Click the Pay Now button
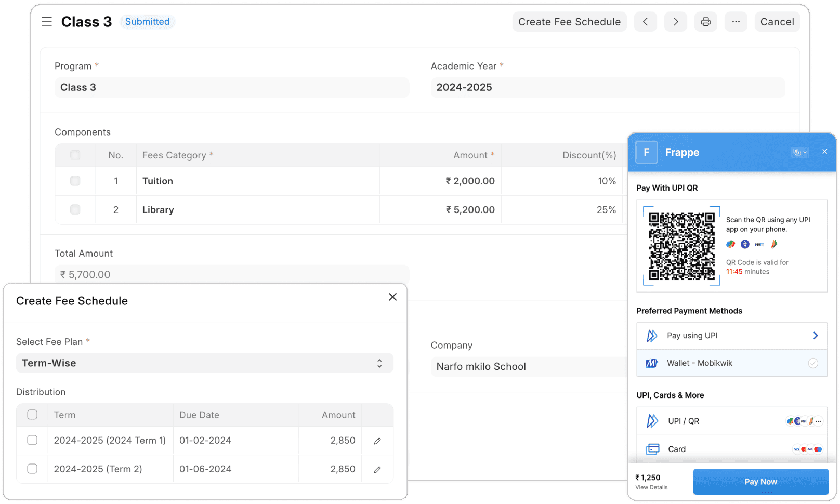 point(760,481)
